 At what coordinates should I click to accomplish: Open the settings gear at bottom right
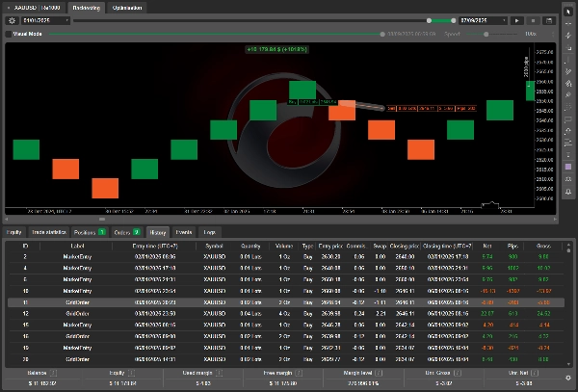[568, 377]
